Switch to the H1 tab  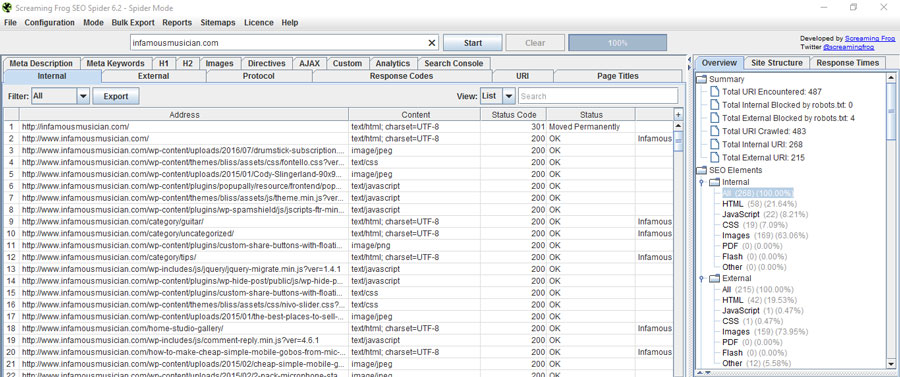point(164,63)
